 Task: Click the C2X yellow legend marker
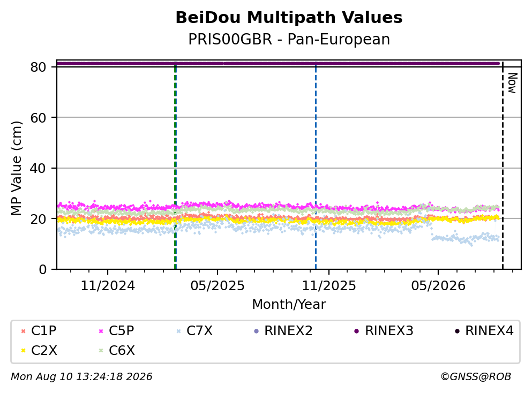pos(23,350)
